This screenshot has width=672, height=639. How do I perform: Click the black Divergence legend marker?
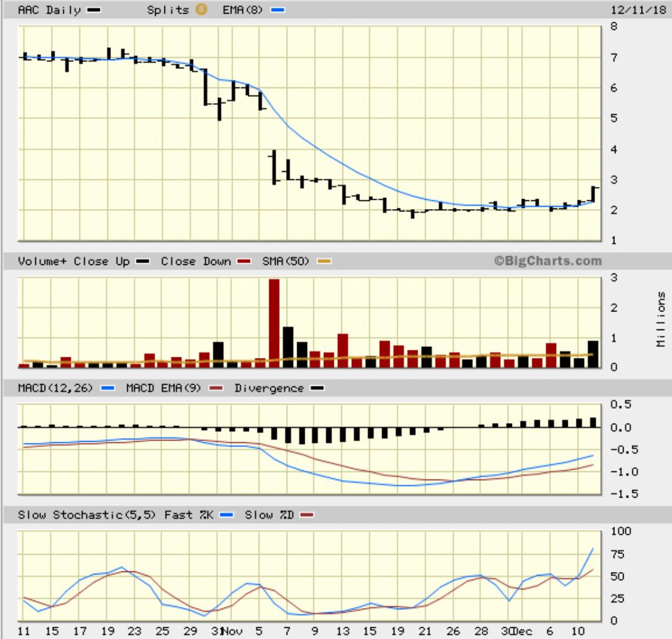(316, 389)
